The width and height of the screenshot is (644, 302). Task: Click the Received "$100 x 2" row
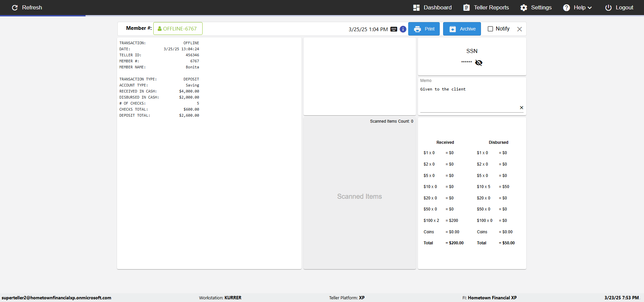click(x=441, y=221)
